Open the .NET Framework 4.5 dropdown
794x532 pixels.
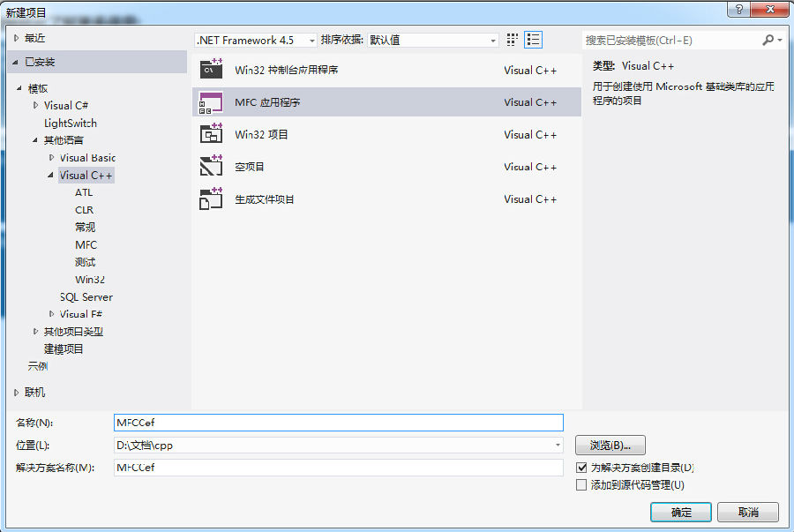point(256,40)
